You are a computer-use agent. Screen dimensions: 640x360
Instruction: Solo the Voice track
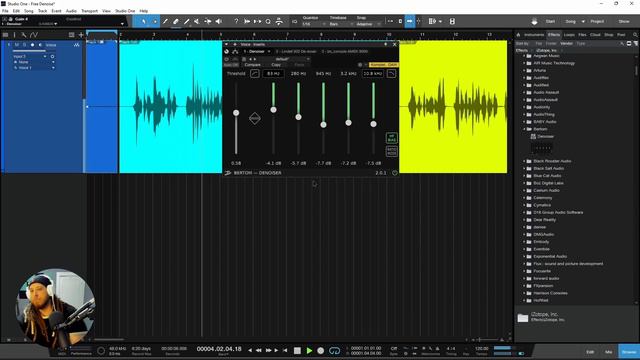point(24,45)
